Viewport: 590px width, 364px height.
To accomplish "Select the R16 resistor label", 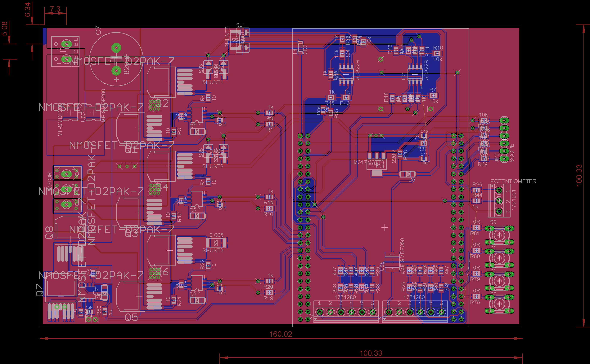I will 438,48.
